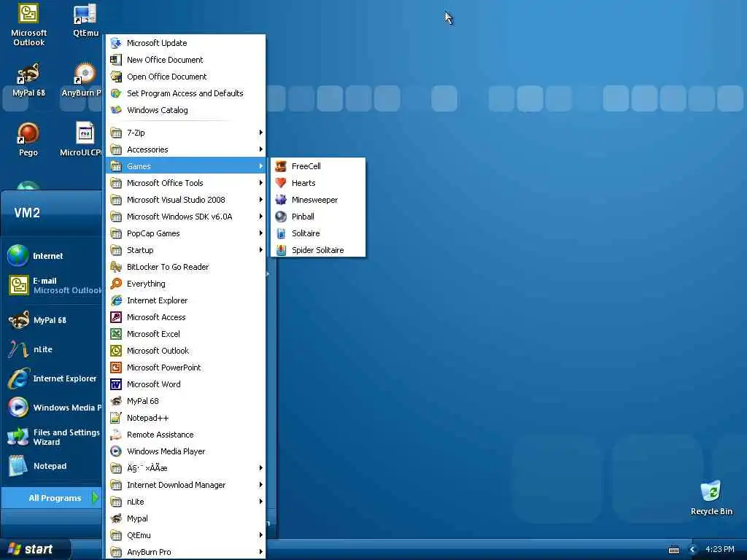Launch FreeCell from the Games submenu

click(318, 166)
